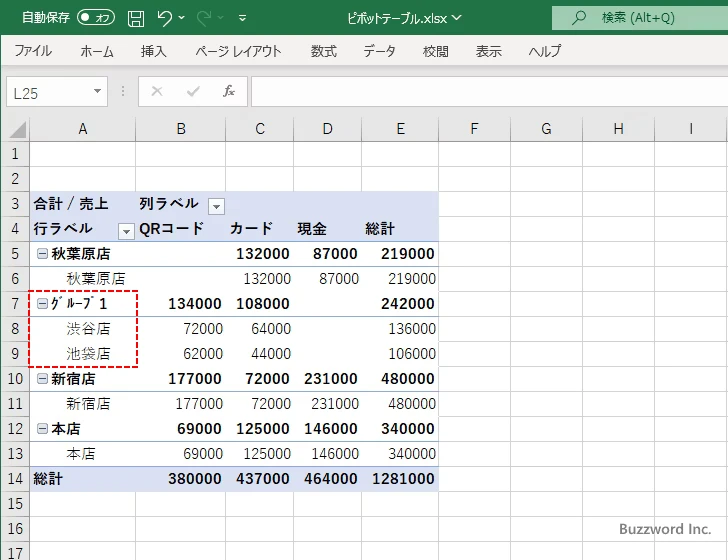The image size is (728, 560).
Task: Open the 数式 ribbon tab
Action: point(324,51)
